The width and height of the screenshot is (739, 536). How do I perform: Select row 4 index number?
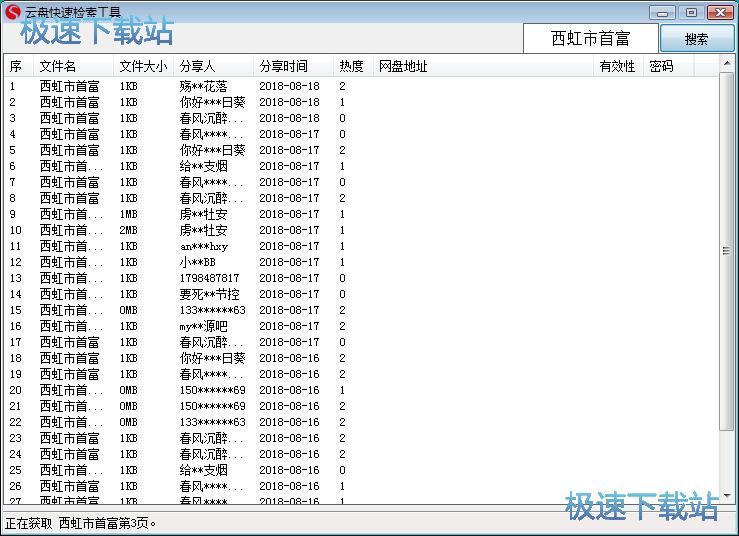pyautogui.click(x=13, y=134)
